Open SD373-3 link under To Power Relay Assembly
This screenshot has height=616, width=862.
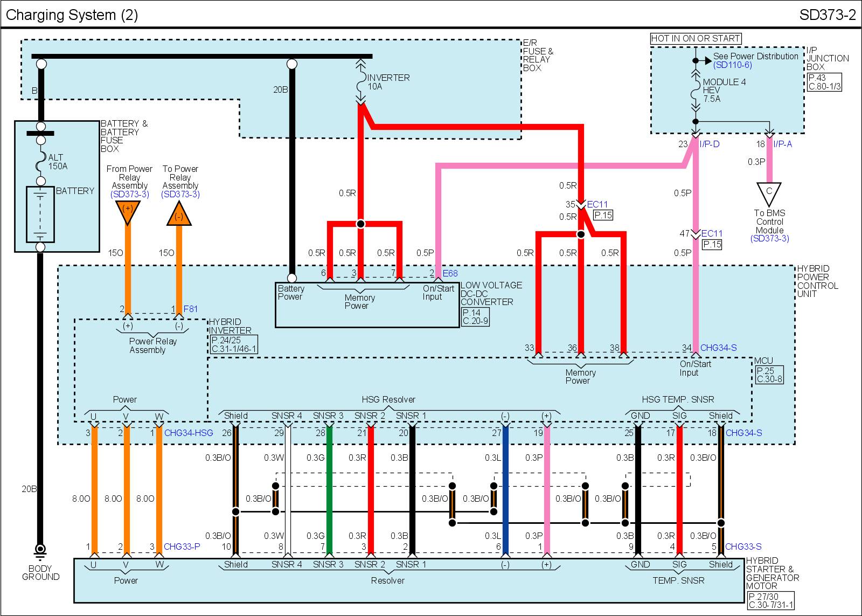(x=180, y=194)
